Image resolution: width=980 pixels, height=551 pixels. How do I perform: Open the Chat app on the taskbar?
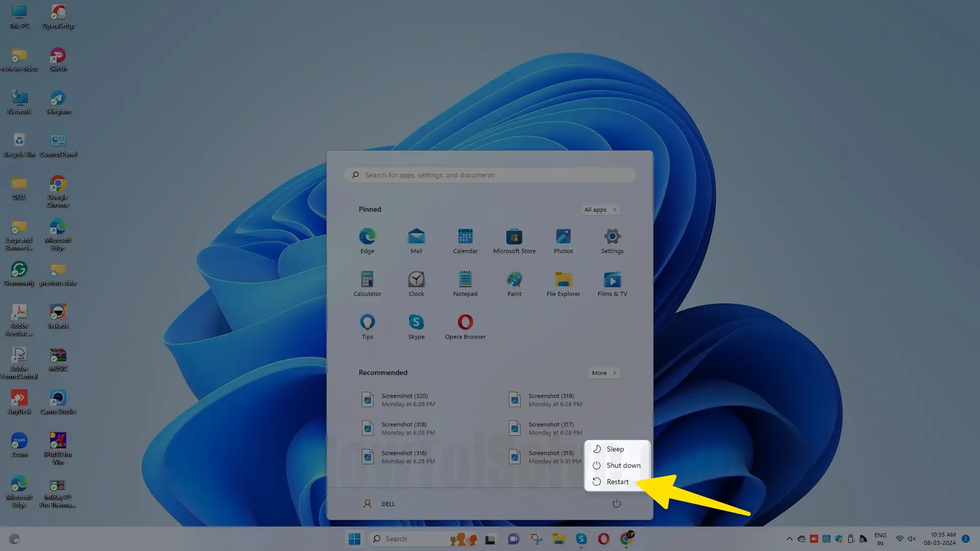click(x=513, y=539)
